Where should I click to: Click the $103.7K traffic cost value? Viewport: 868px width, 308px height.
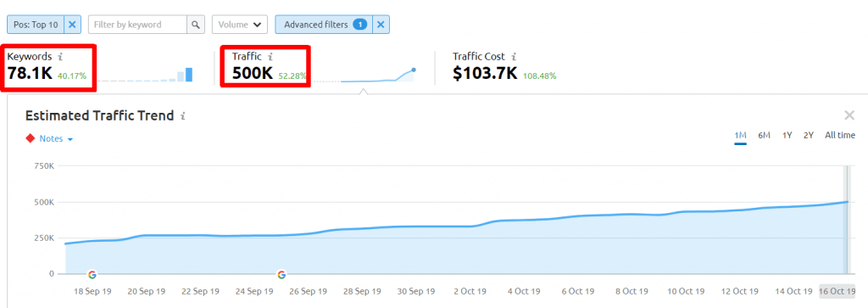(x=485, y=74)
